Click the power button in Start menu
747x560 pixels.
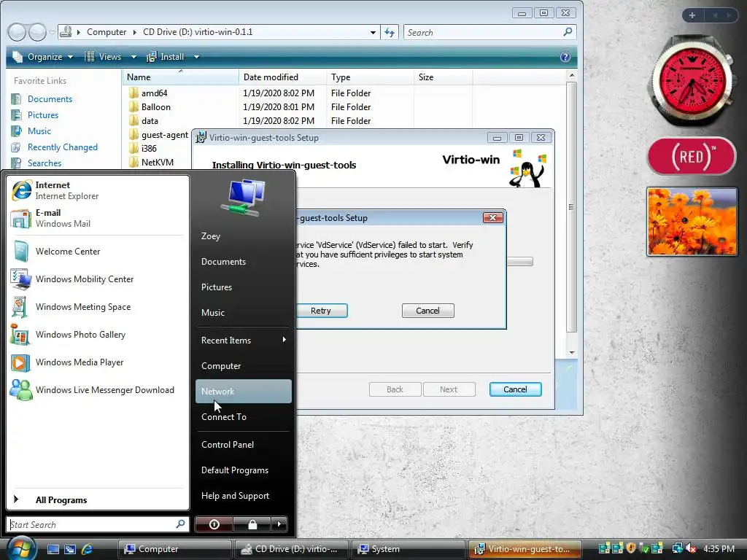pyautogui.click(x=214, y=524)
